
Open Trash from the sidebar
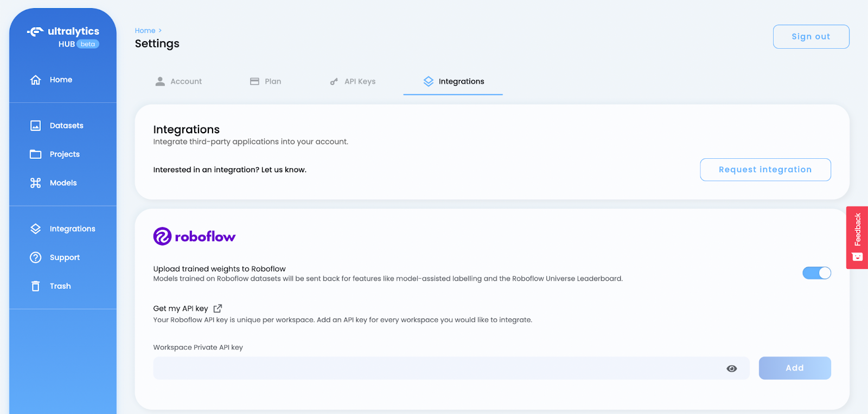coord(50,286)
